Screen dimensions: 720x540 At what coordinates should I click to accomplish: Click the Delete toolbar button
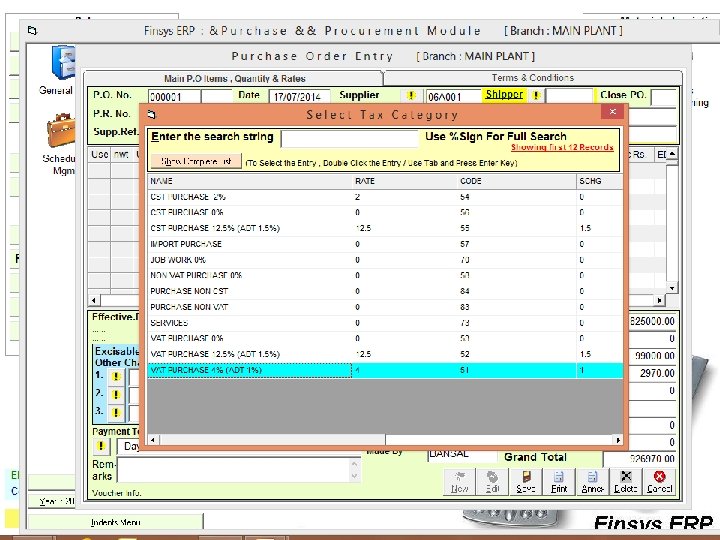click(x=626, y=482)
